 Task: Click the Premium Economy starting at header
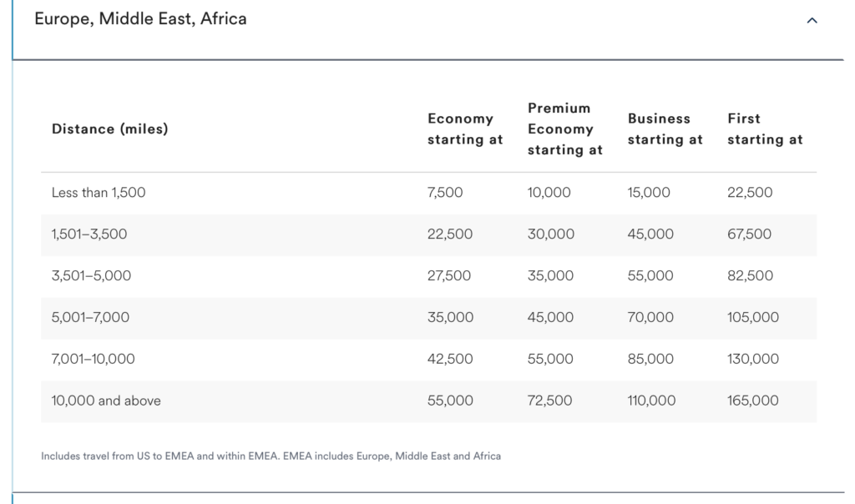click(565, 129)
